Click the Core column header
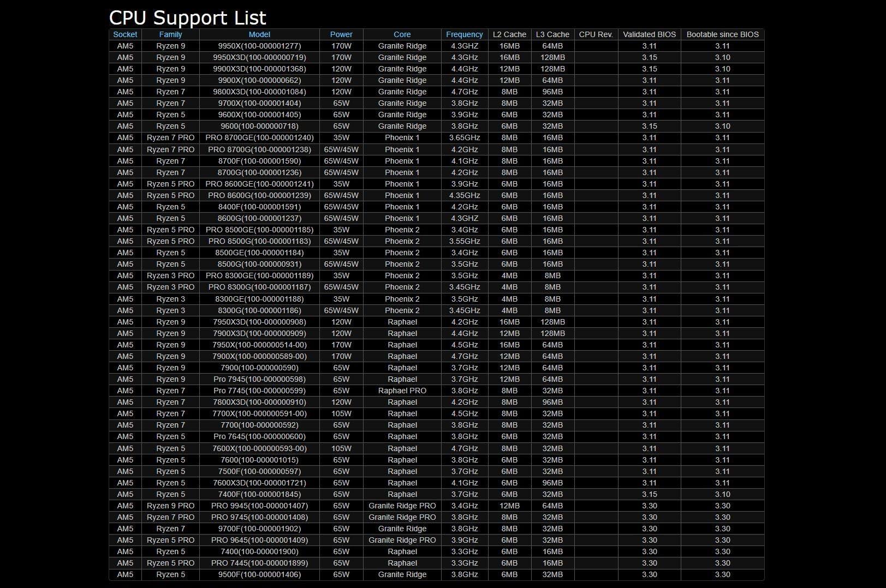886x588 pixels. pos(402,34)
